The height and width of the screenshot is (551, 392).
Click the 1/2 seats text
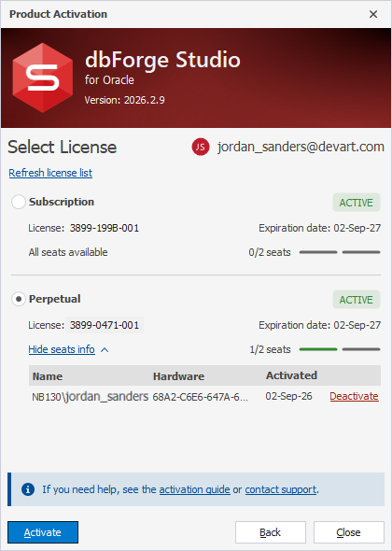click(x=270, y=349)
